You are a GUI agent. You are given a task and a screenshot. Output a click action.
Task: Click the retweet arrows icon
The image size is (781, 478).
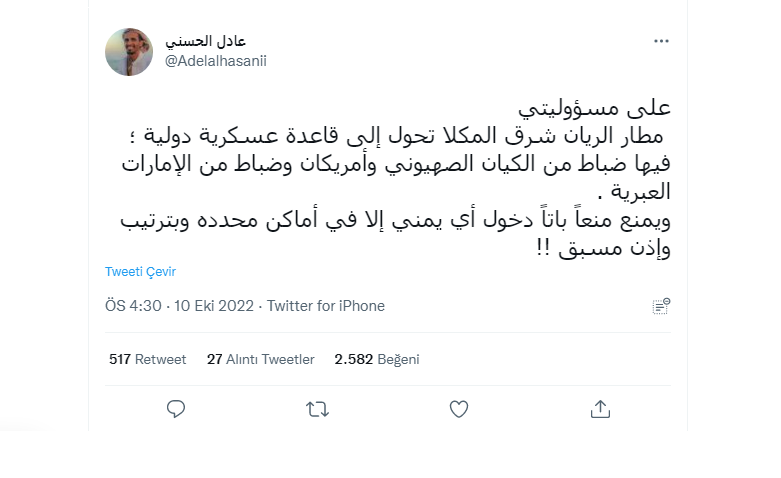(317, 408)
